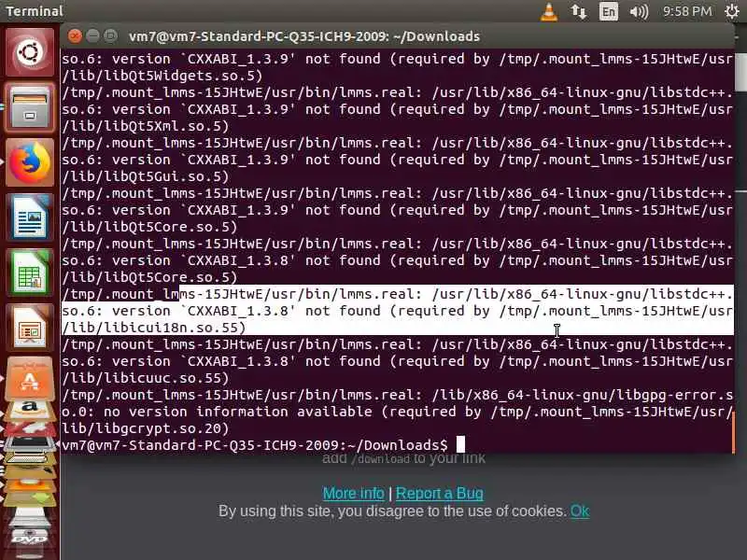Minimize the terminal window
747x560 pixels.
[x=92, y=36]
